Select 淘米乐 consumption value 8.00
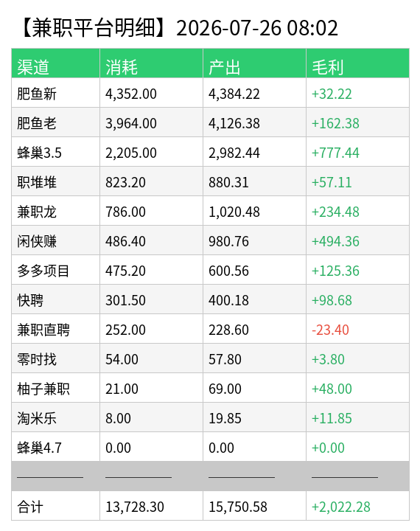420x531 pixels. pos(118,418)
